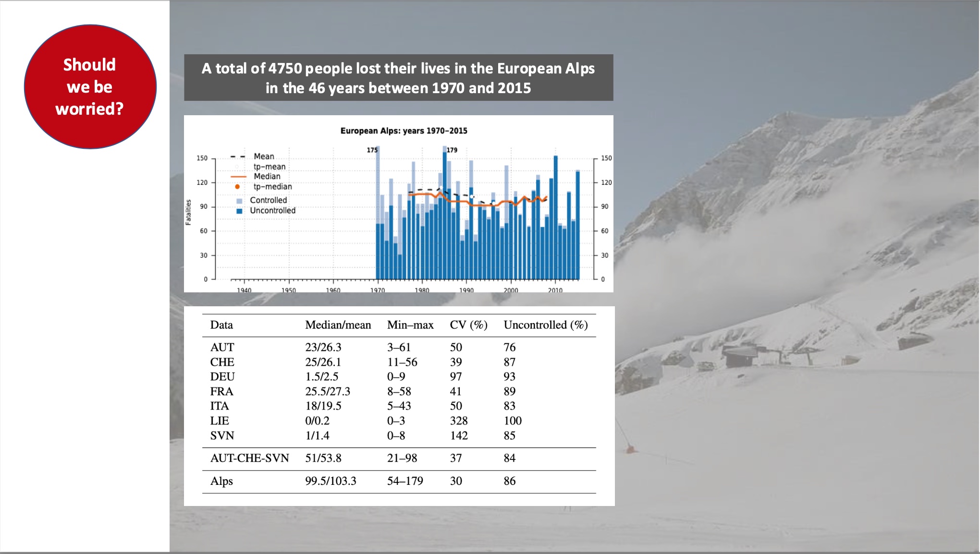Viewport: 980px width, 554px height.
Task: Click the '54–179' Min–max value
Action: 405,481
